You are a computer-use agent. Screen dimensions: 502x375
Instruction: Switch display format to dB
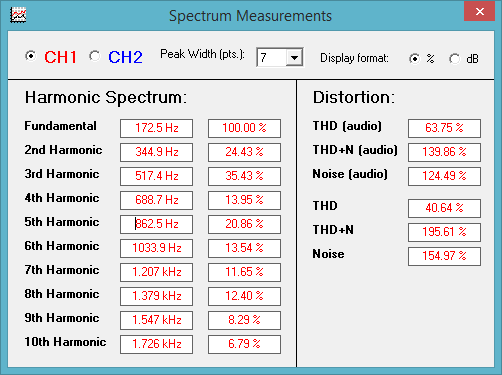[x=454, y=59]
